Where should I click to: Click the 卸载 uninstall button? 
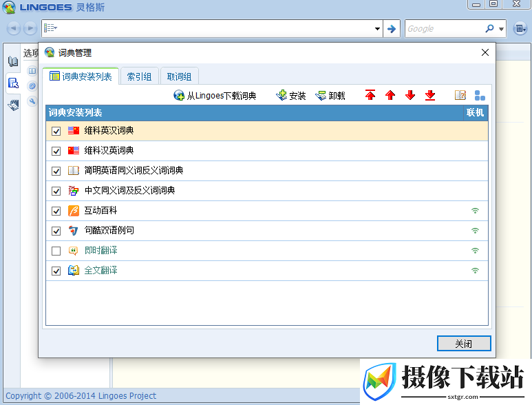point(330,95)
